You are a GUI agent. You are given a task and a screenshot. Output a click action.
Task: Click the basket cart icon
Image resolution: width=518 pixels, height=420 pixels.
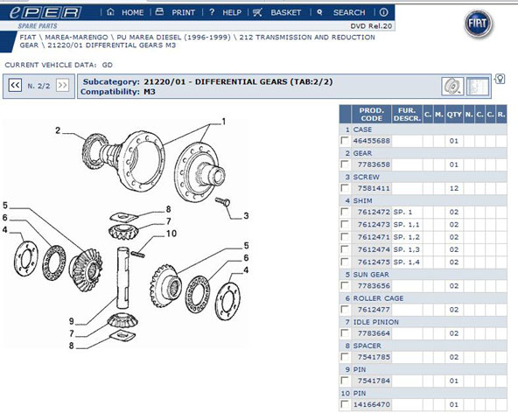coord(257,12)
